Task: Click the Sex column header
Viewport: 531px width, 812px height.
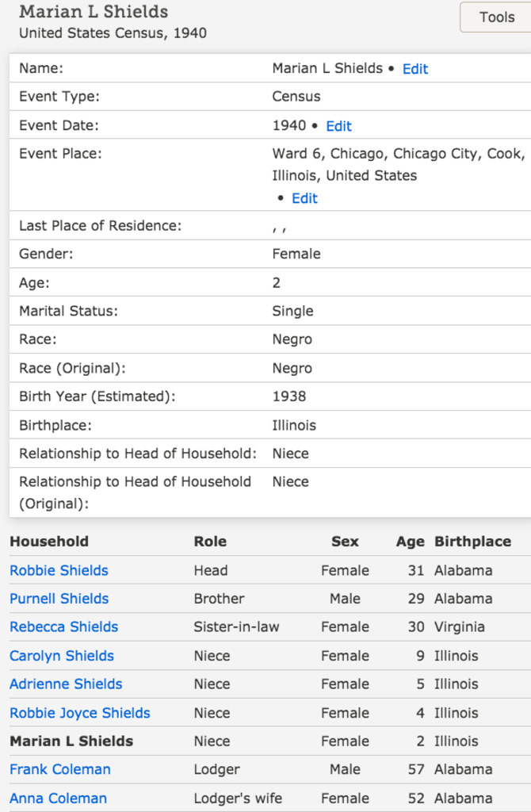Action: (345, 542)
